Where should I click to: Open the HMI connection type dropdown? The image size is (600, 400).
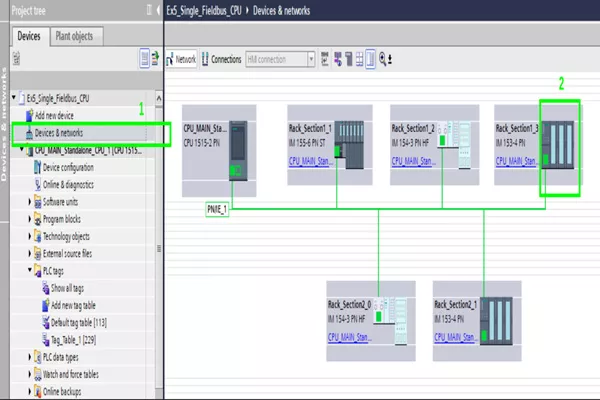312,59
